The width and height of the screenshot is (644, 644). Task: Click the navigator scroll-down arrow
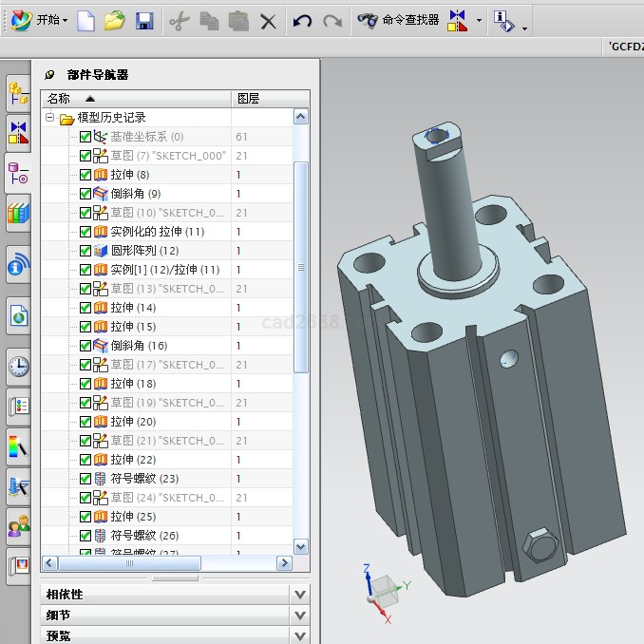301,546
